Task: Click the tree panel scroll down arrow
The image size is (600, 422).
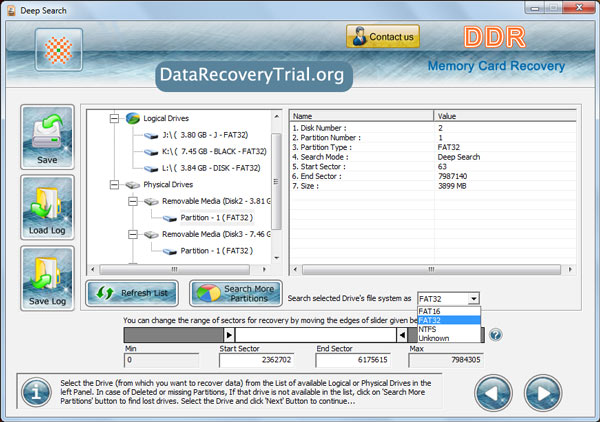Action: tap(277, 258)
